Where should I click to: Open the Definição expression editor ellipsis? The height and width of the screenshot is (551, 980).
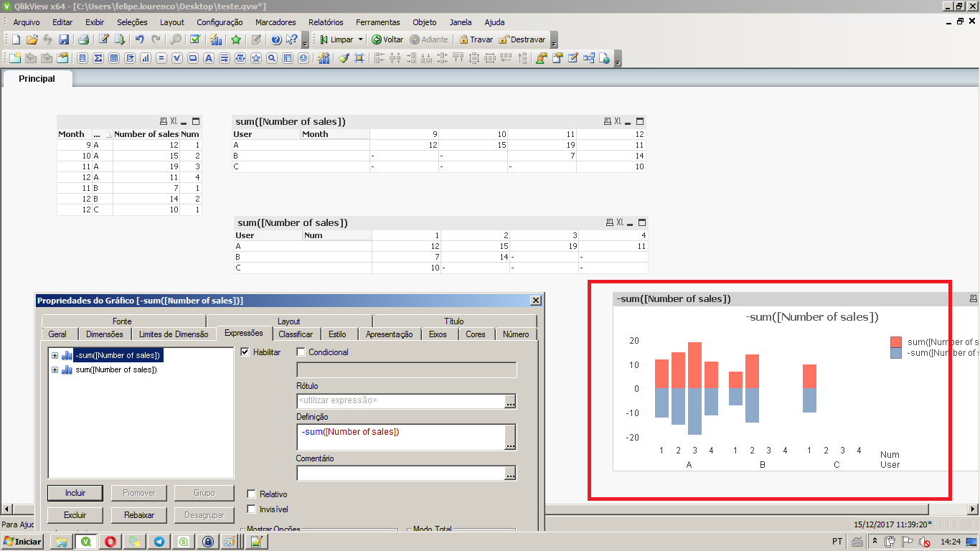(x=510, y=437)
